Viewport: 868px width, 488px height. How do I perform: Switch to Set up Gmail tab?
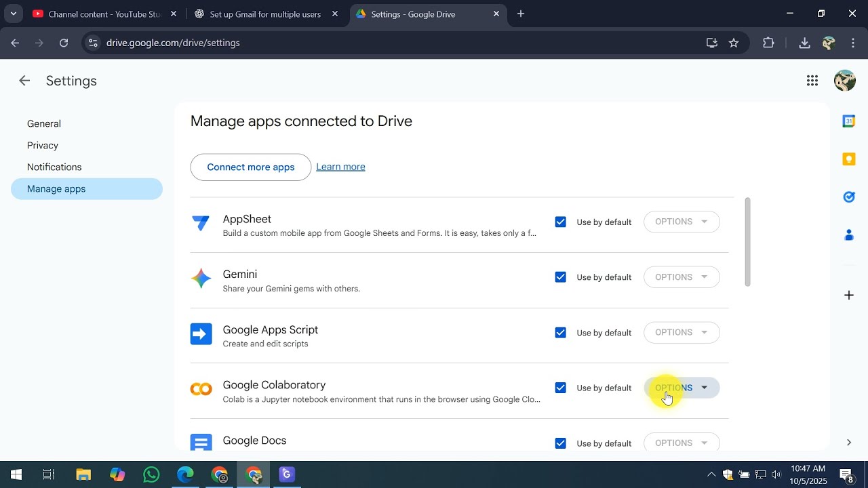coord(264,14)
